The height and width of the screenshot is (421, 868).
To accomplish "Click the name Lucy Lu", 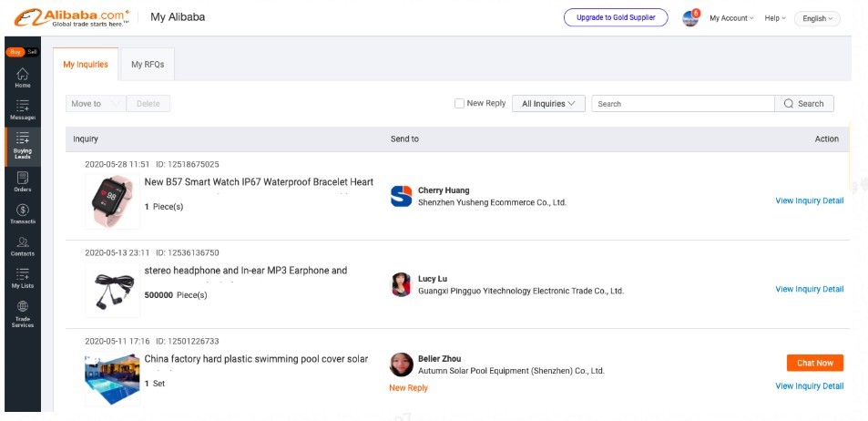I will (x=433, y=279).
